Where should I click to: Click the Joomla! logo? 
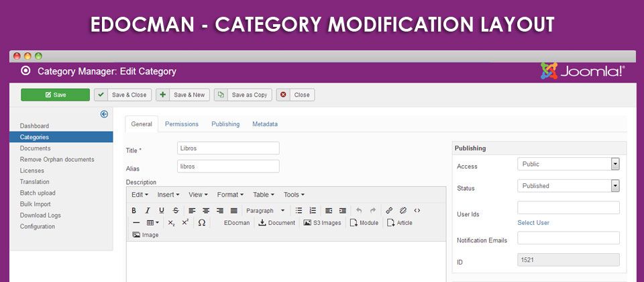(583, 71)
